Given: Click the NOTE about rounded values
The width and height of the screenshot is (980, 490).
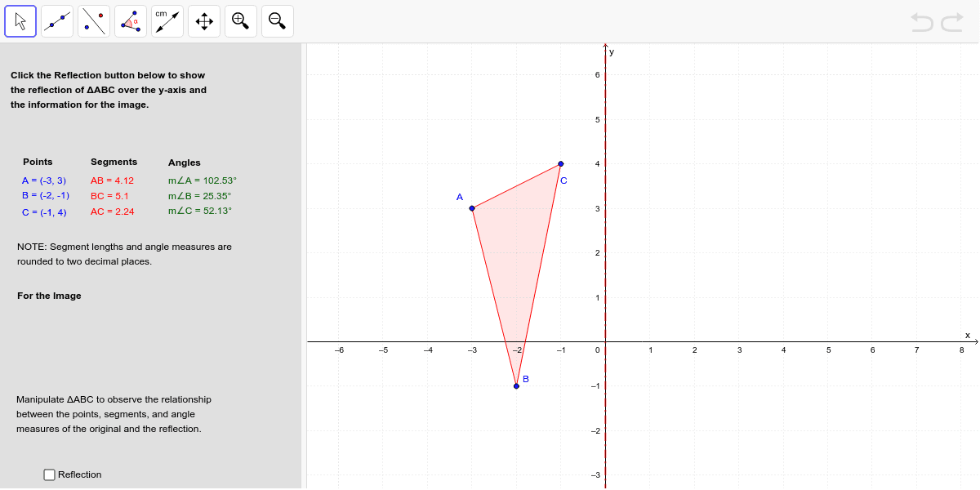Looking at the screenshot, I should [x=124, y=254].
